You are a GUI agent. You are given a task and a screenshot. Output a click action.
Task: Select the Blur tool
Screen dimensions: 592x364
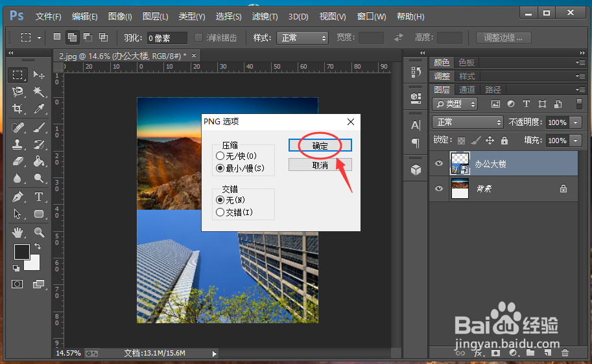click(x=18, y=178)
